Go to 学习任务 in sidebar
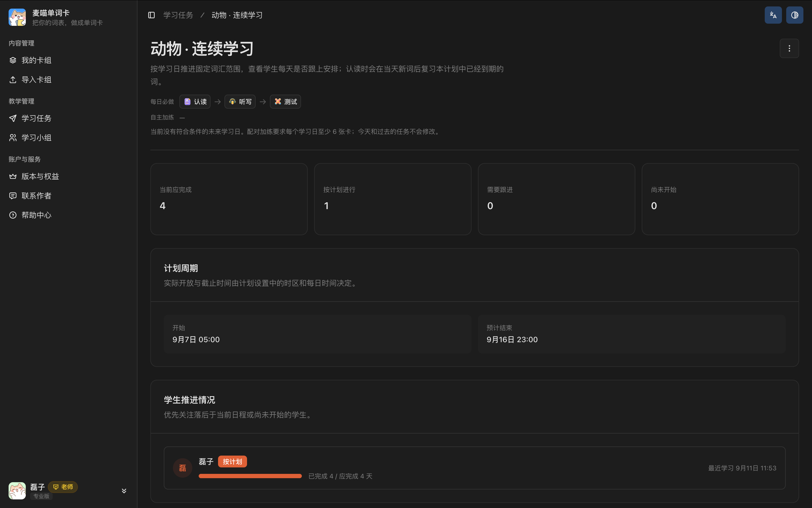The width and height of the screenshot is (812, 508). pos(68,118)
